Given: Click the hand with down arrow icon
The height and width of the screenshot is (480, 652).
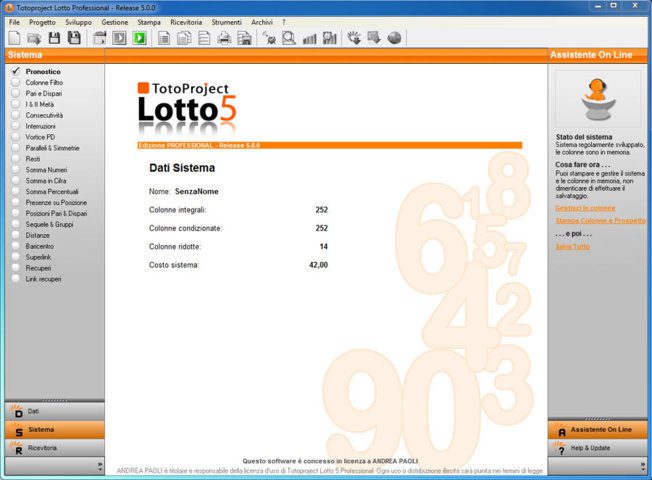Looking at the screenshot, I should [x=354, y=38].
